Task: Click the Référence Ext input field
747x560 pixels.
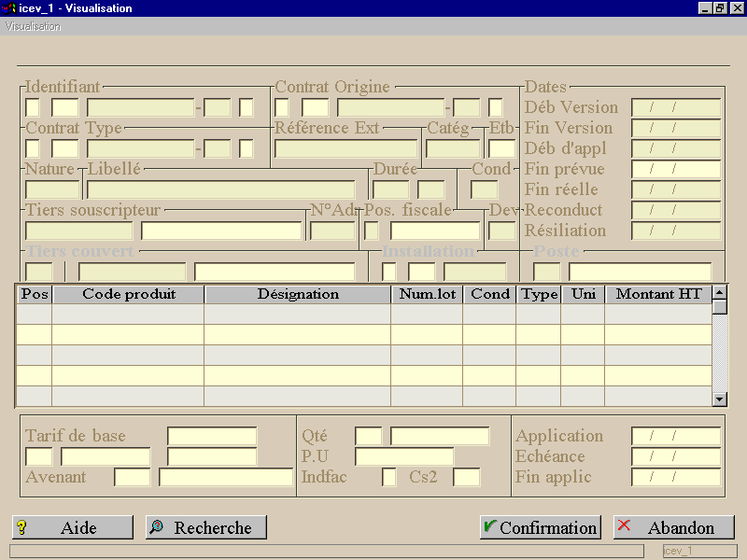Action: (x=346, y=148)
